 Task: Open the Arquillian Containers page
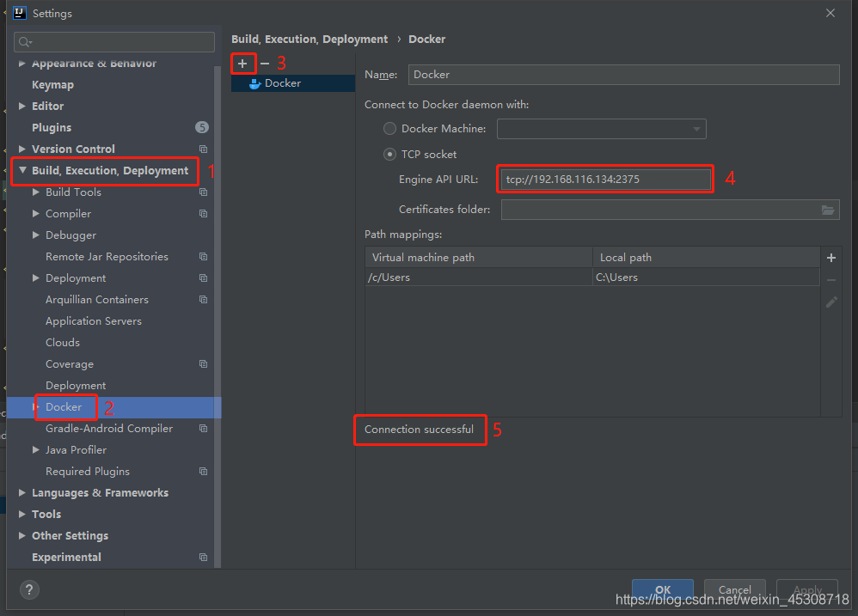click(x=97, y=300)
